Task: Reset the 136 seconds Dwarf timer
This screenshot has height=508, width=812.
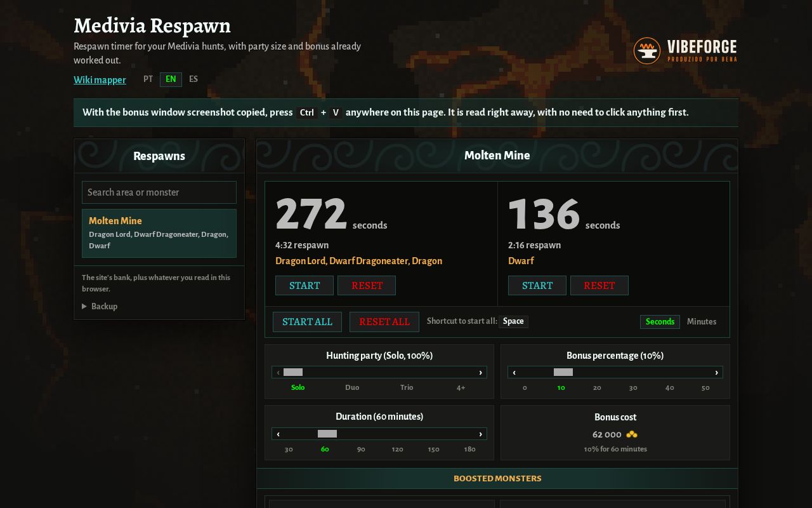Action: [599, 286]
